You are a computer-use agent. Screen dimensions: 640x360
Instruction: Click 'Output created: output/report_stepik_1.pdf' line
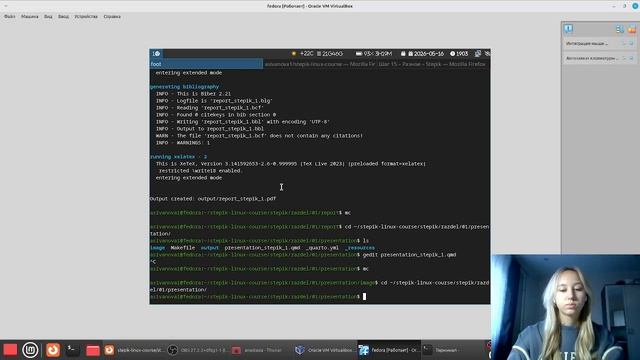[x=213, y=199]
